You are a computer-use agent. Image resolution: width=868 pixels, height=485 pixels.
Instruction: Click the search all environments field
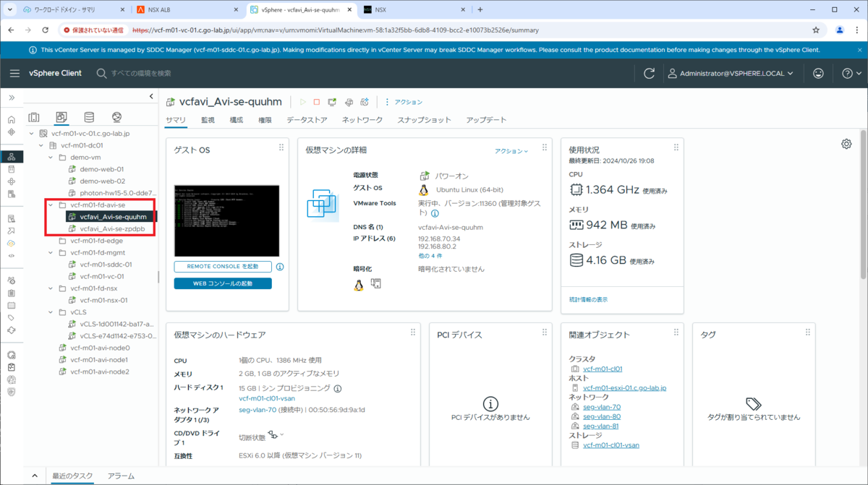141,74
